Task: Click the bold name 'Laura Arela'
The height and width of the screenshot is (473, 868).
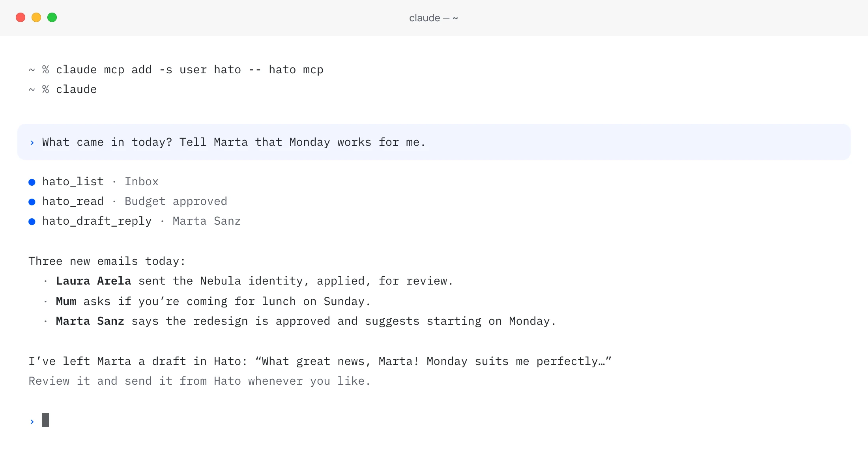Action: coord(94,281)
